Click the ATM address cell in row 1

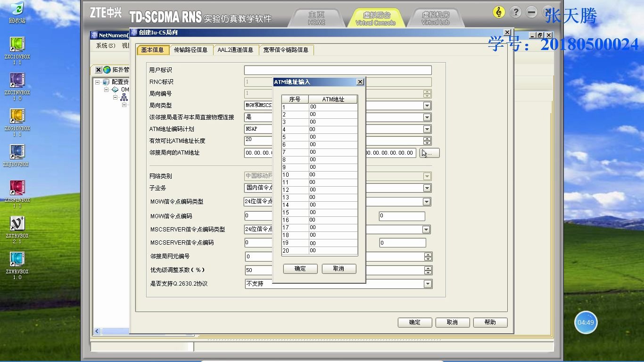(x=333, y=107)
